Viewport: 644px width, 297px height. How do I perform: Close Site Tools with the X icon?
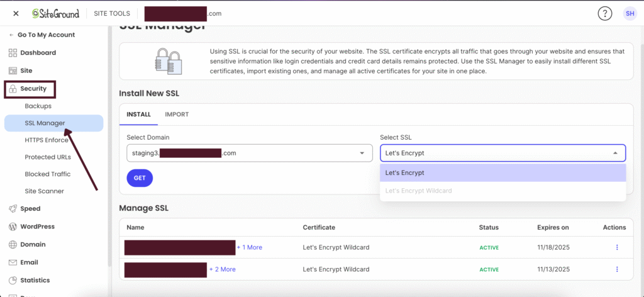(16, 14)
